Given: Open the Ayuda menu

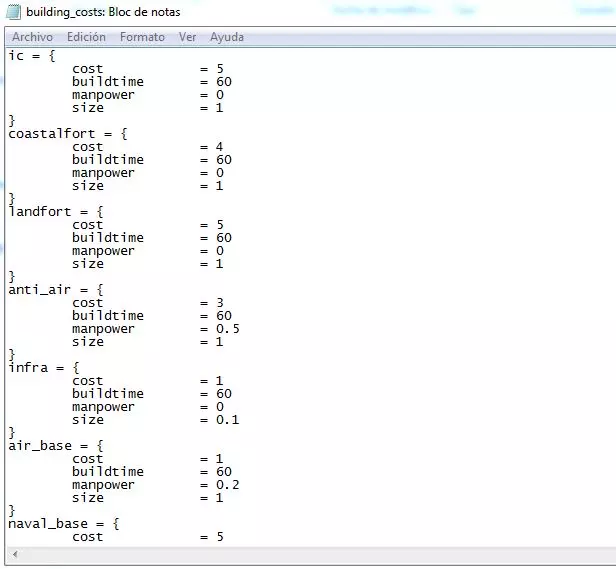Looking at the screenshot, I should click(x=227, y=37).
